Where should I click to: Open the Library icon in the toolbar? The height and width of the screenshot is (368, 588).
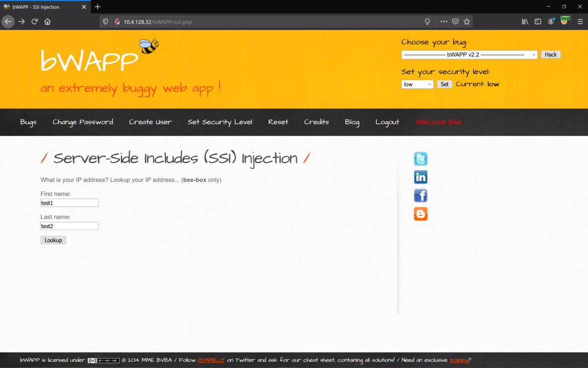coord(525,22)
